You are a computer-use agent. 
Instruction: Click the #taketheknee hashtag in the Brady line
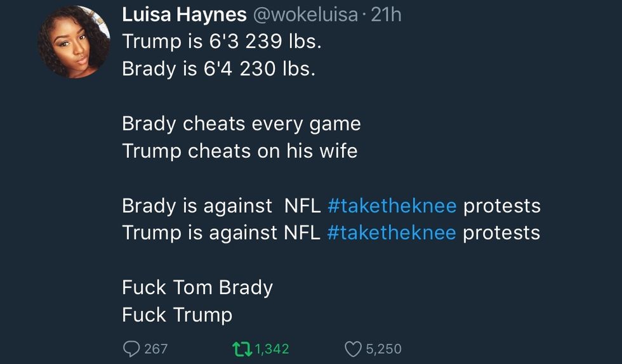coord(392,206)
